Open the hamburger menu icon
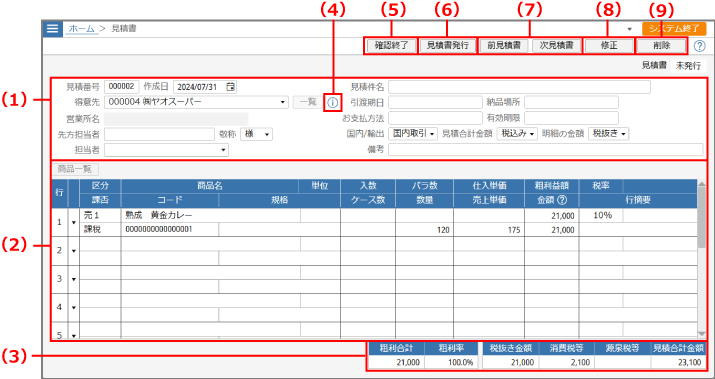The height and width of the screenshot is (379, 715). 52,28
